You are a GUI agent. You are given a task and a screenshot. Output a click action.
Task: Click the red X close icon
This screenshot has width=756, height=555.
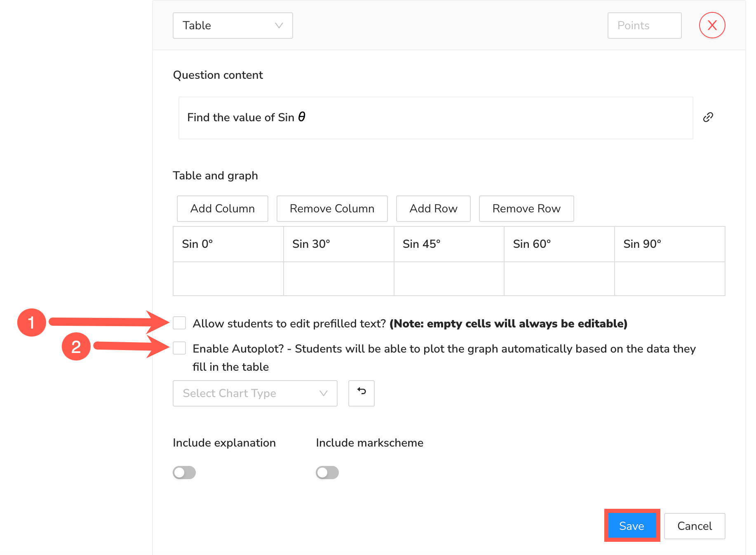tap(712, 26)
